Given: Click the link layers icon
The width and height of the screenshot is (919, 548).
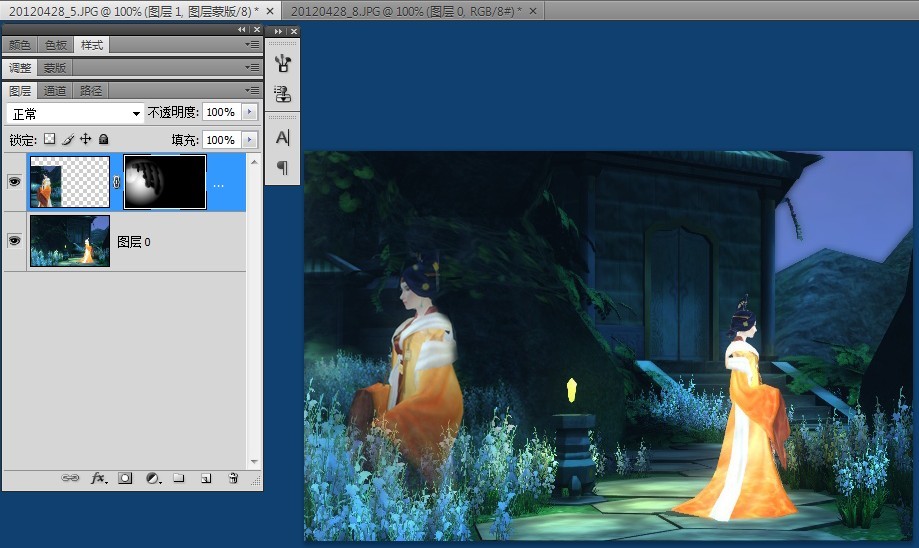Looking at the screenshot, I should pyautogui.click(x=70, y=478).
